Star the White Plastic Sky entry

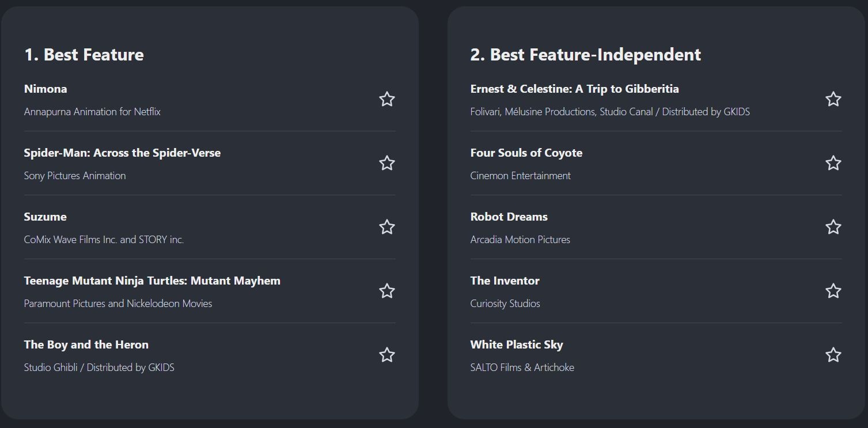pos(833,355)
